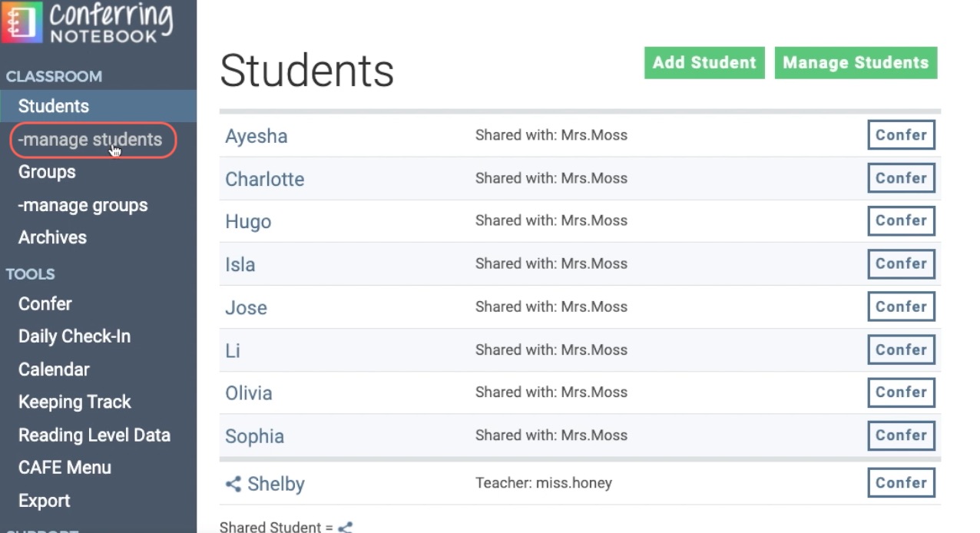Viewport: 980px width, 533px height.
Task: Confer with Sophia
Action: 900,435
